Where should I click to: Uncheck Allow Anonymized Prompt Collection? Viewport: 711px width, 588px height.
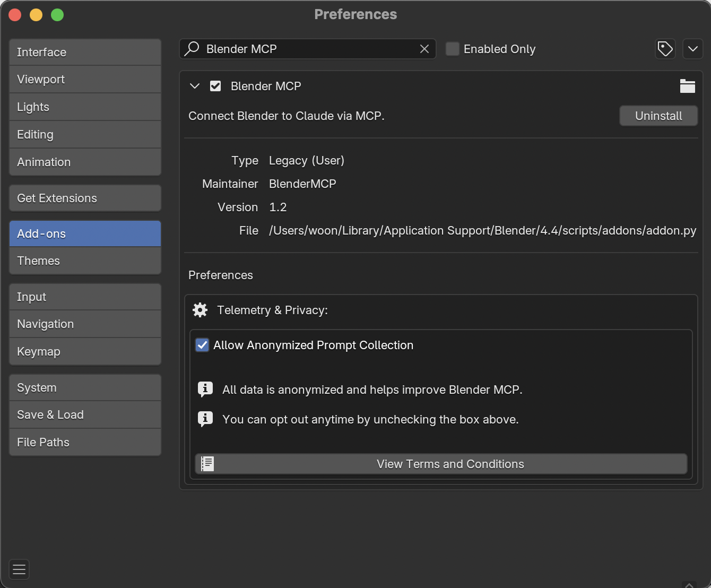coord(202,345)
